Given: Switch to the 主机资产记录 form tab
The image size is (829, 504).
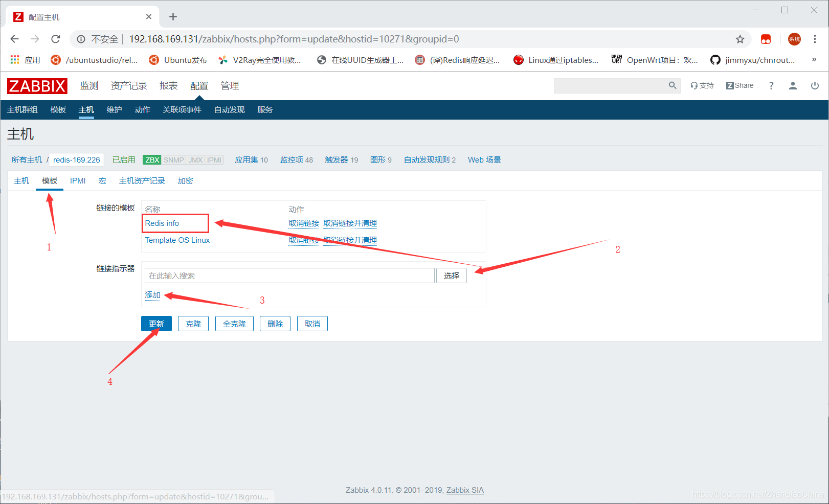Looking at the screenshot, I should (x=142, y=181).
